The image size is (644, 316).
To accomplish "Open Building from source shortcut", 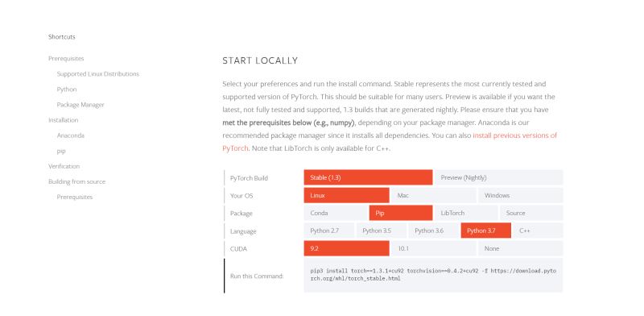I will 76,181.
